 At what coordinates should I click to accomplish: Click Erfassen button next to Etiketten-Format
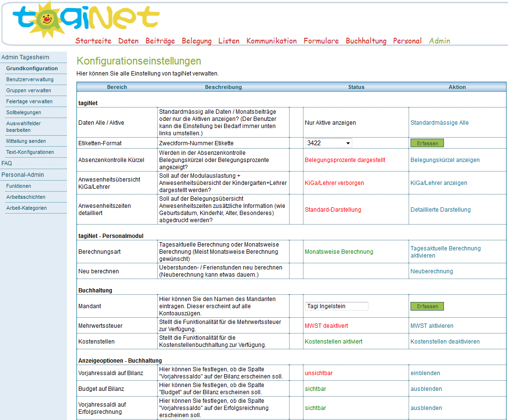[427, 143]
